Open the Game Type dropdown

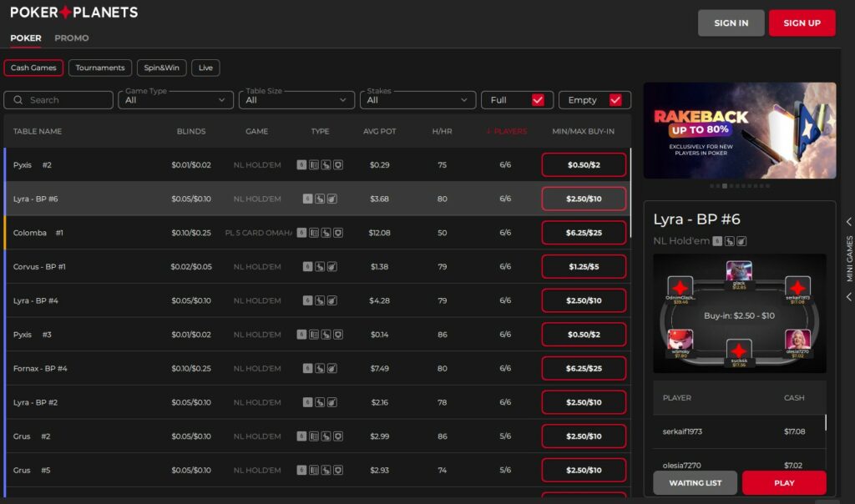coord(175,99)
